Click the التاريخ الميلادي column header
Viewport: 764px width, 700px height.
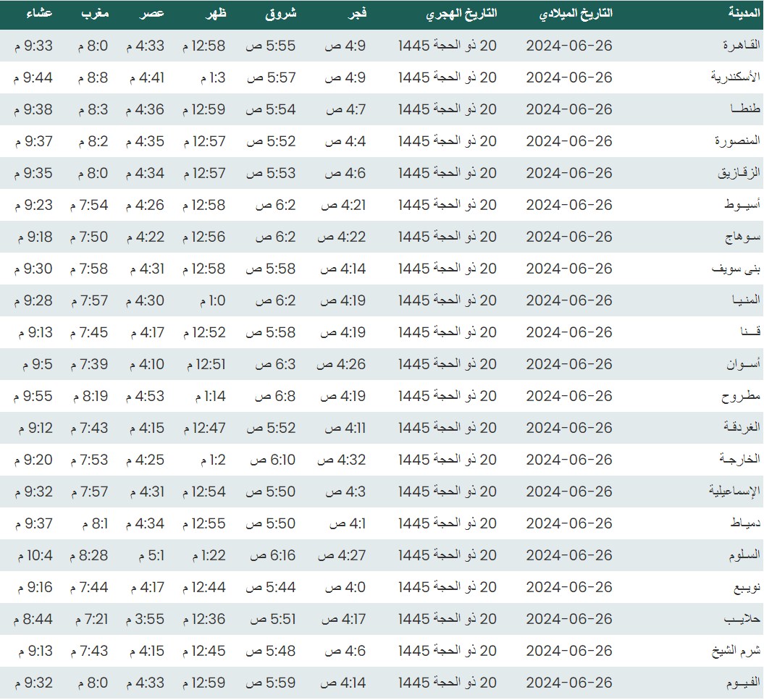click(576, 14)
